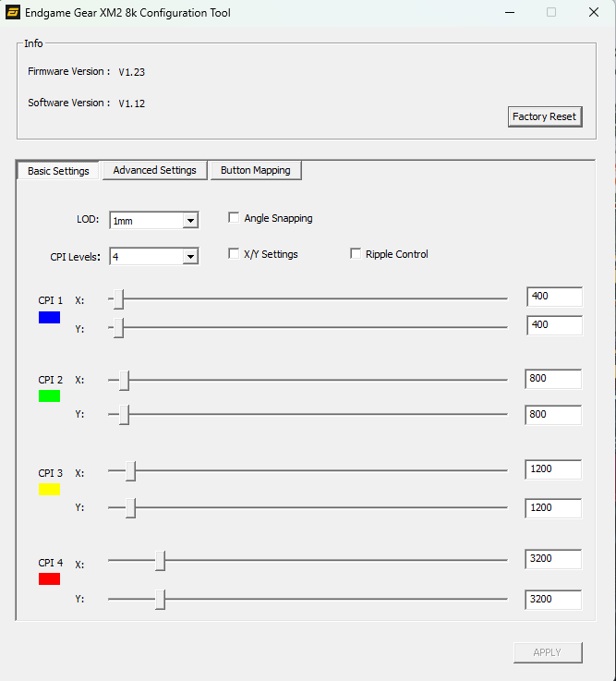The height and width of the screenshot is (681, 616).
Task: Click the CPI 4 Y slider thumb
Action: (160, 600)
